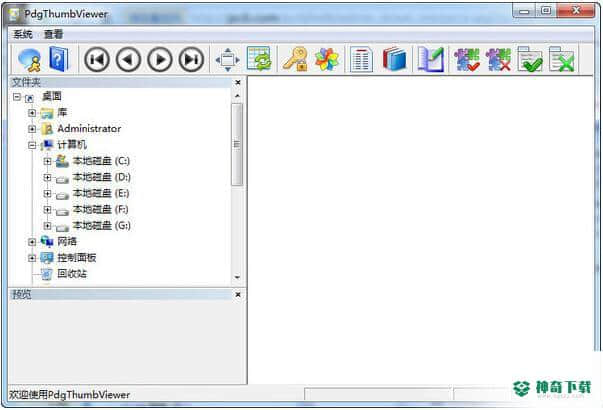603x410 pixels.
Task: Open the blue help book icon
Action: coord(59,59)
